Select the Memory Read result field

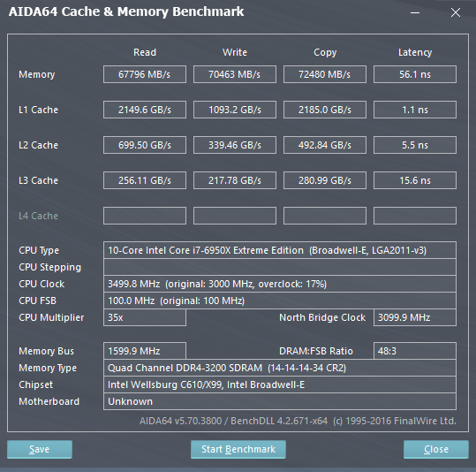click(145, 74)
